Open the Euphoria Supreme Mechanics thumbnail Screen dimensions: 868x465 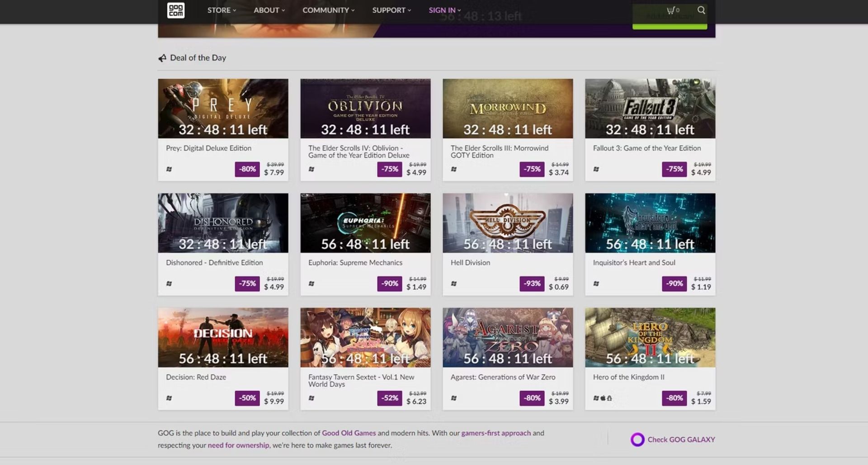click(x=365, y=223)
